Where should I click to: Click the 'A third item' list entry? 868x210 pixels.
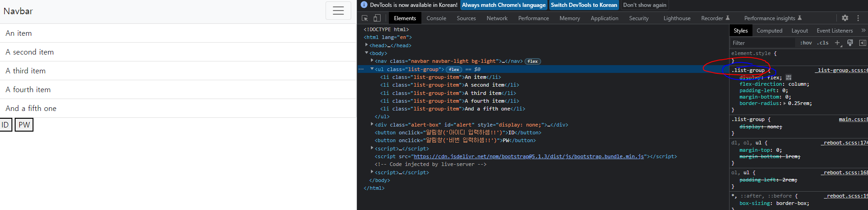[x=178, y=71]
